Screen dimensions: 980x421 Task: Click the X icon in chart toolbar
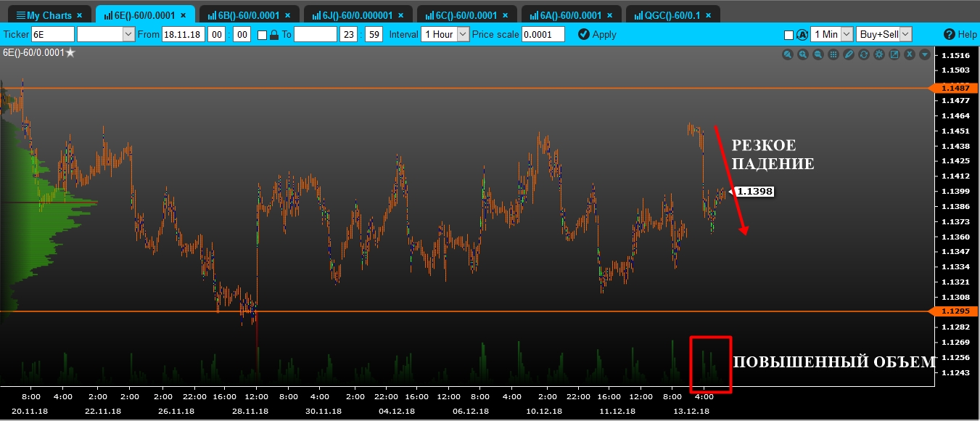tap(910, 54)
